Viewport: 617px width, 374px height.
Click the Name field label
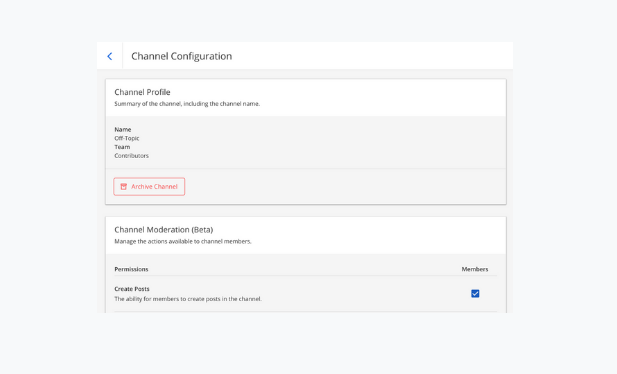click(123, 129)
